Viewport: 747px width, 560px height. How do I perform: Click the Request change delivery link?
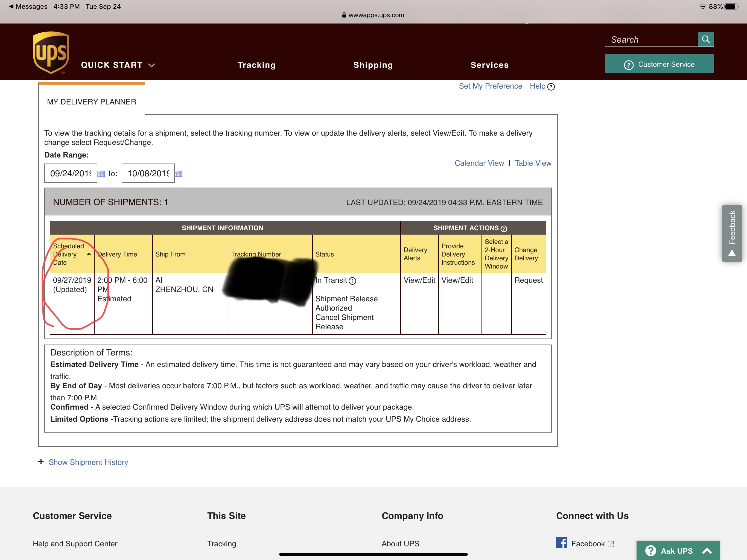pyautogui.click(x=528, y=280)
